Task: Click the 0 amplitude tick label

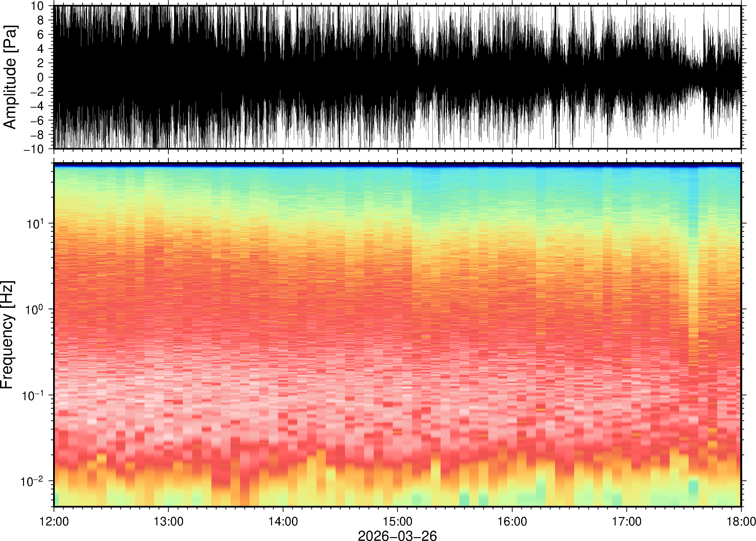Action: pos(41,78)
